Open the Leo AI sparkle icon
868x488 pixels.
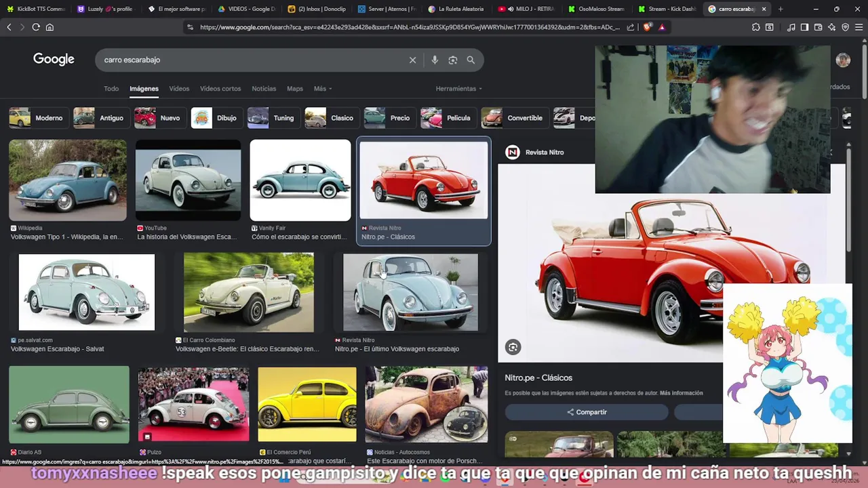point(831,27)
